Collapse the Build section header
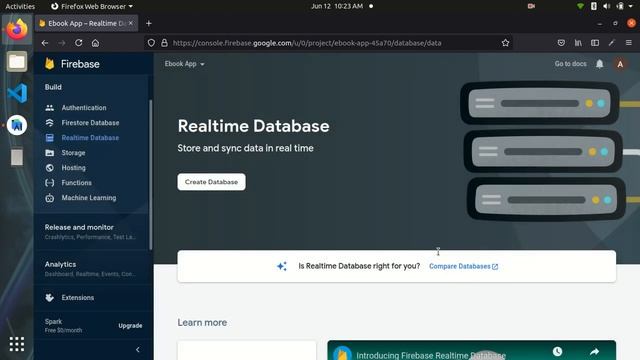Image resolution: width=640 pixels, height=360 pixels. click(53, 87)
